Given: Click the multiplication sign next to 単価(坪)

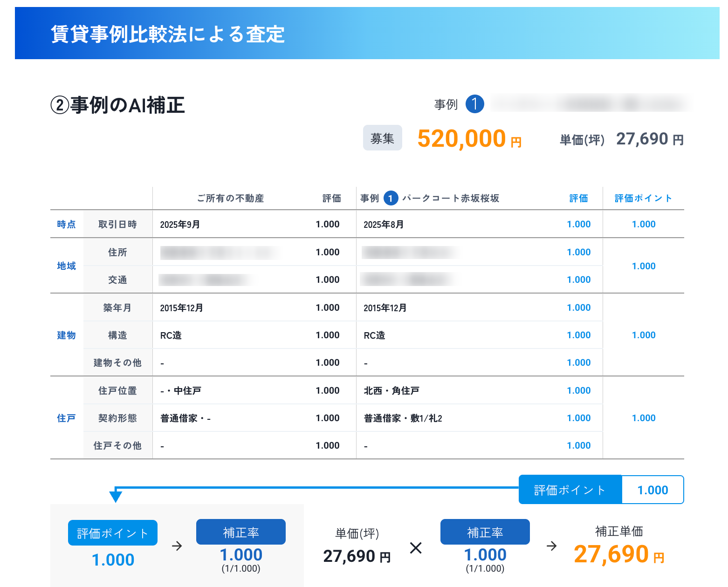Looking at the screenshot, I should [416, 548].
